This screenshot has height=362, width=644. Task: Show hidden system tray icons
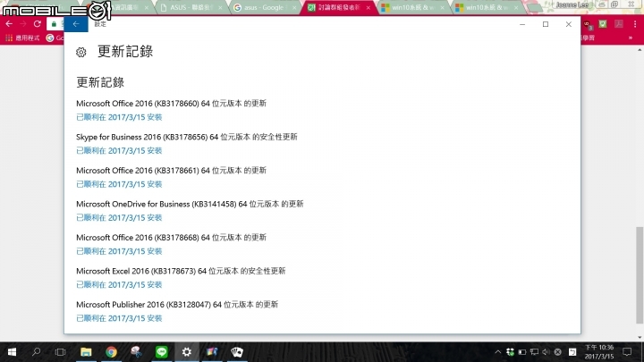coord(498,352)
